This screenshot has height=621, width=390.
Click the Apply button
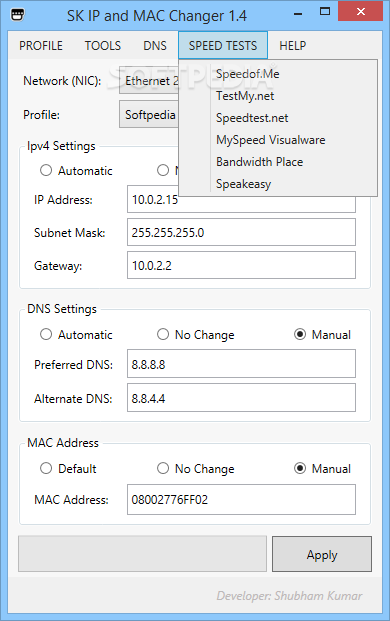tap(322, 554)
